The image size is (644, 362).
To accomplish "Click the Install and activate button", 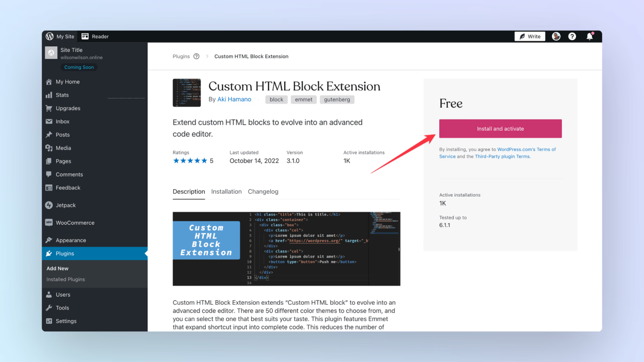I will click(x=501, y=129).
